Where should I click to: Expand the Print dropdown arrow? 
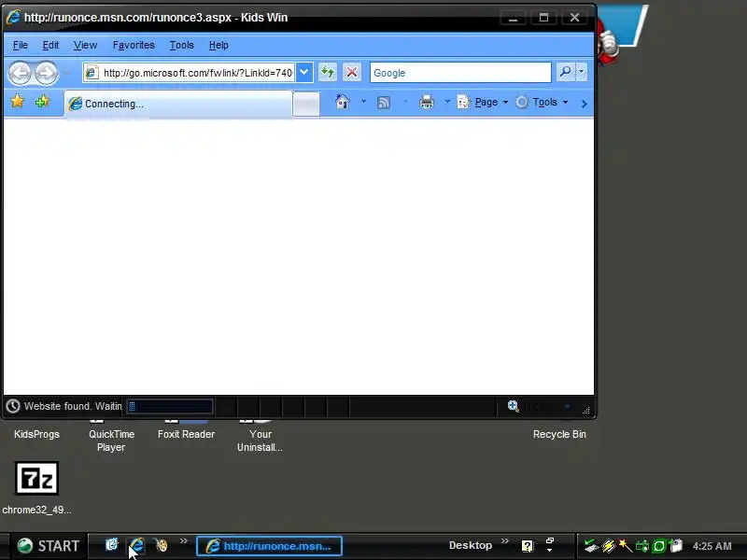447,102
